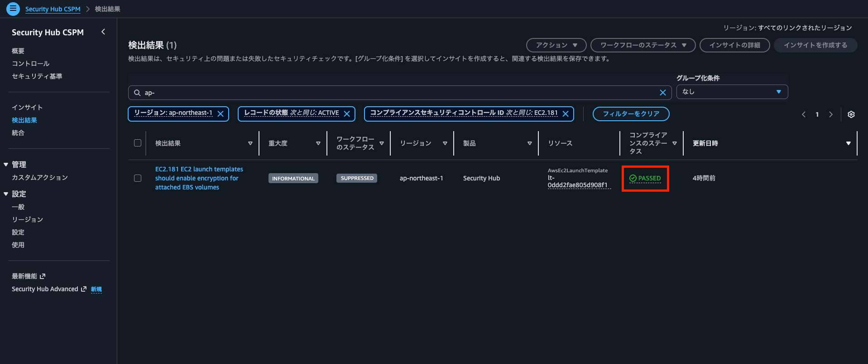Go to next results page
This screenshot has width=868, height=364.
tap(831, 114)
